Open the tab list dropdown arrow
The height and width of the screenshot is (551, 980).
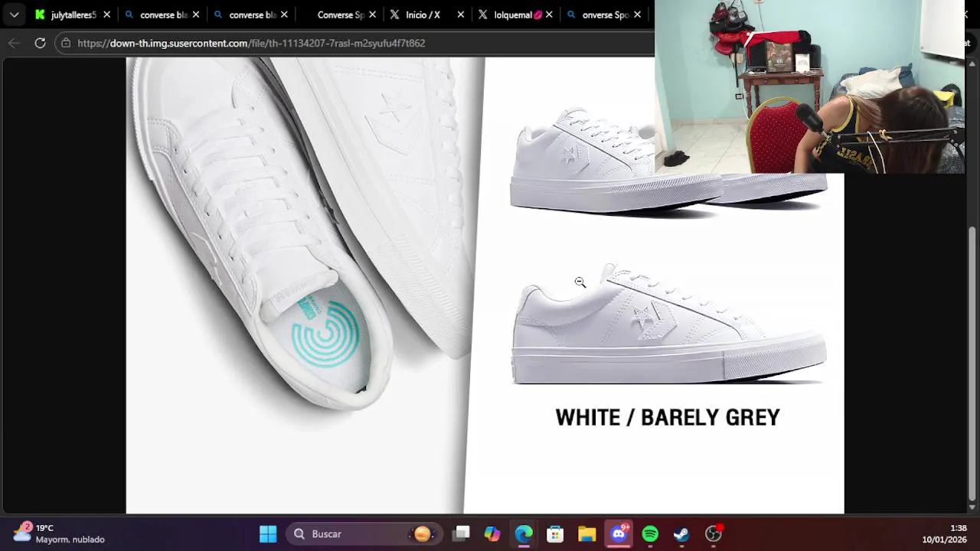click(x=14, y=15)
